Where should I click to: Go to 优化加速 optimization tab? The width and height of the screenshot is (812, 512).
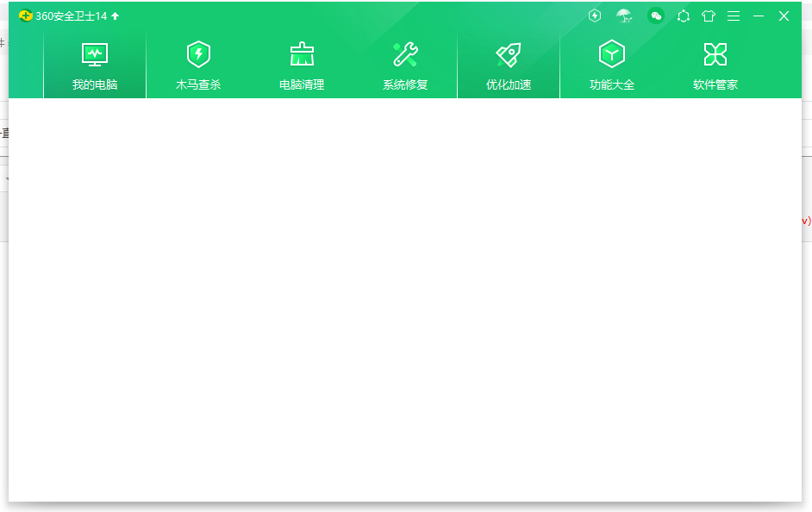(x=509, y=66)
